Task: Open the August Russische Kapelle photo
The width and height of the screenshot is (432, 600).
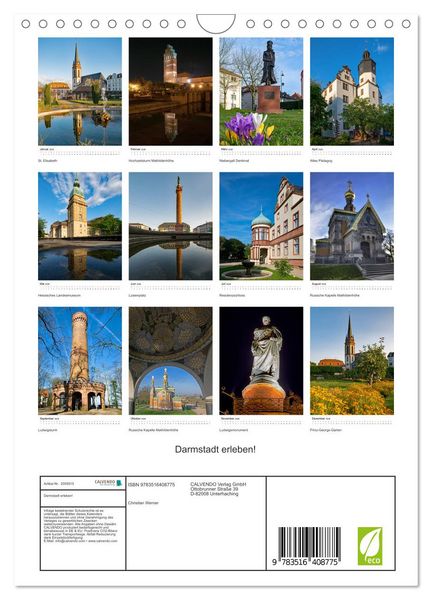Action: [x=352, y=226]
